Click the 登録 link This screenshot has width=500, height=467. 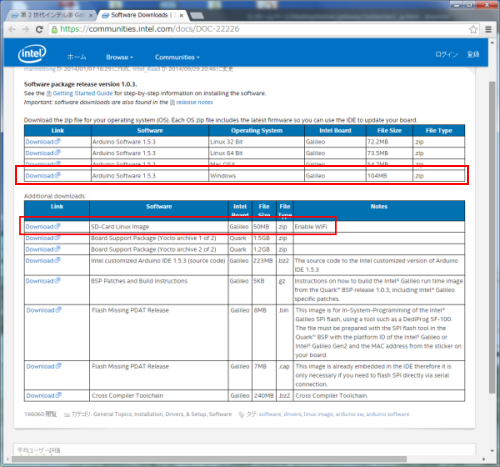[473, 54]
